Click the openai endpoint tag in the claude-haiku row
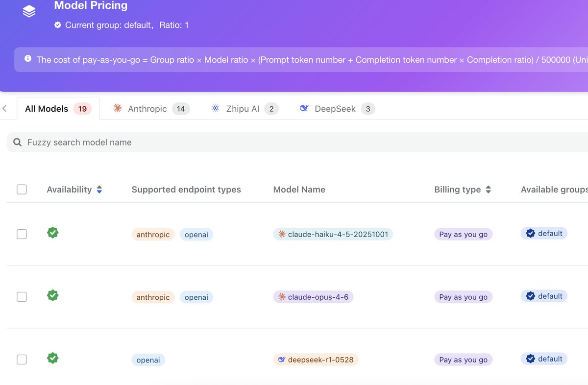588x385 pixels. pyautogui.click(x=196, y=235)
